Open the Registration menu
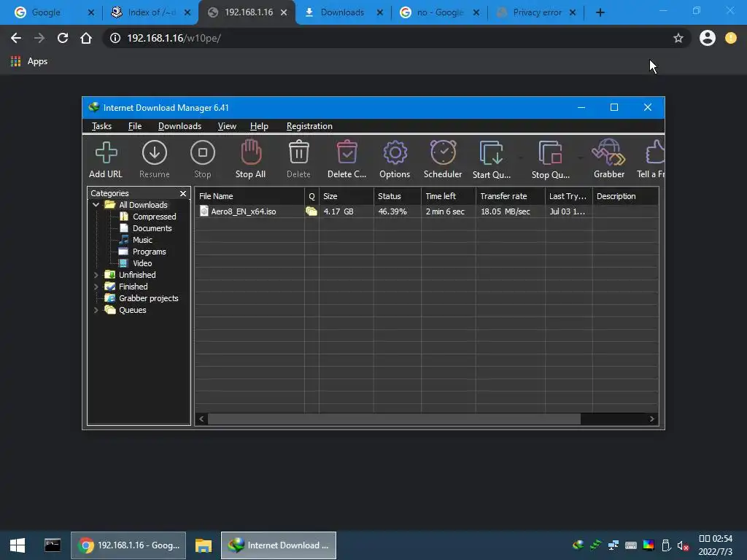 (x=309, y=126)
